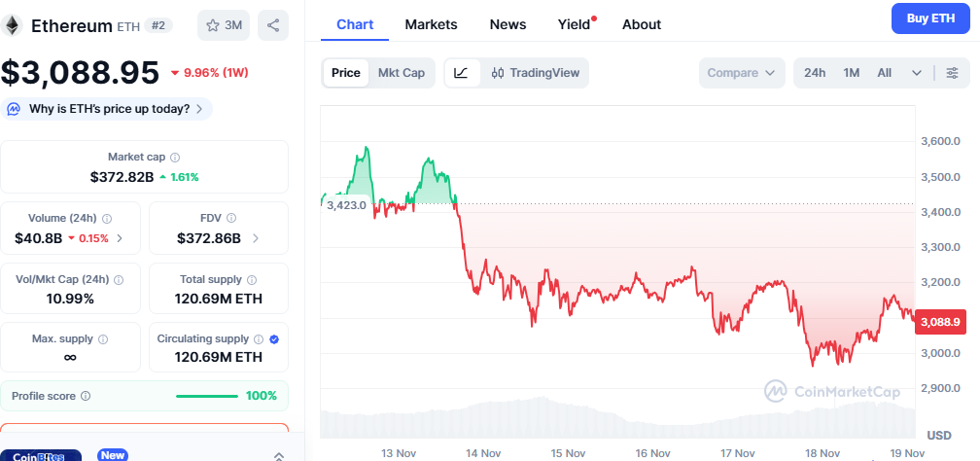Switch to line chart icon view

tap(462, 73)
